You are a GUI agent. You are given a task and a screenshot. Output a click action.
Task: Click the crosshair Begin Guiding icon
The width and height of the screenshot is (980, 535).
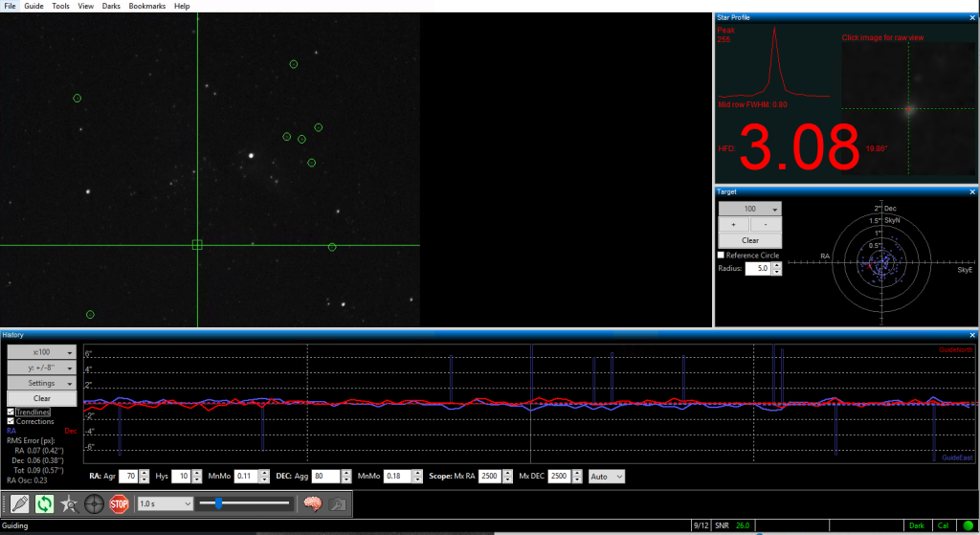pos(95,503)
